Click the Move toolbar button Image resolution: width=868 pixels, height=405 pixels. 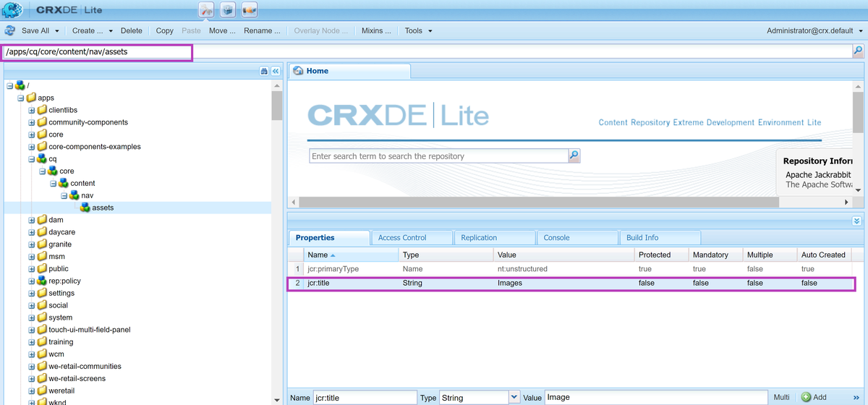pos(222,30)
